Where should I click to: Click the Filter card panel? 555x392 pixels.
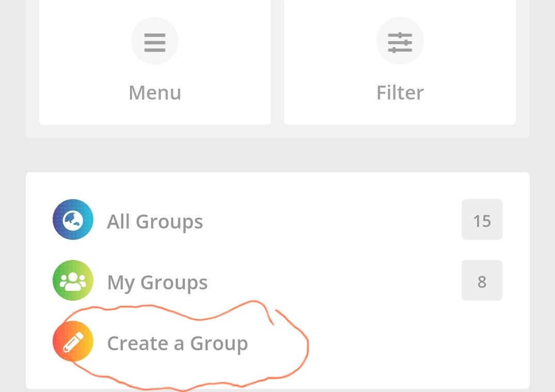400,62
